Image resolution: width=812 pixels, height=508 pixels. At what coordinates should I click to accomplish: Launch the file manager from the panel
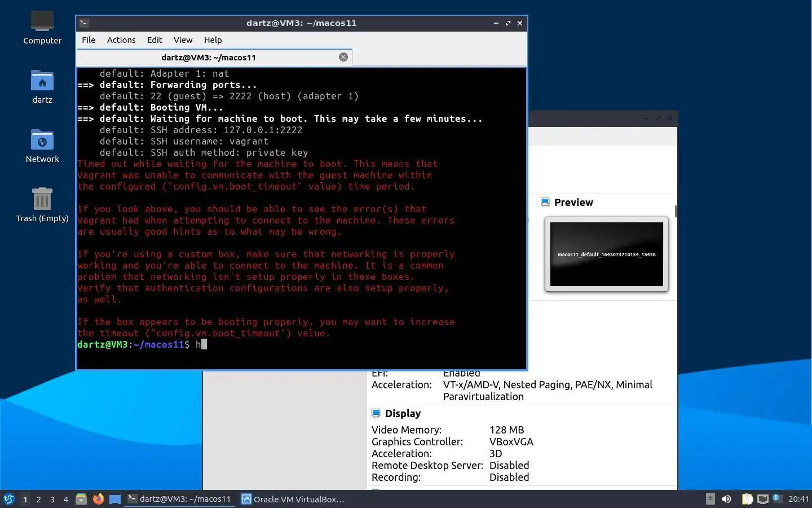[x=81, y=499]
